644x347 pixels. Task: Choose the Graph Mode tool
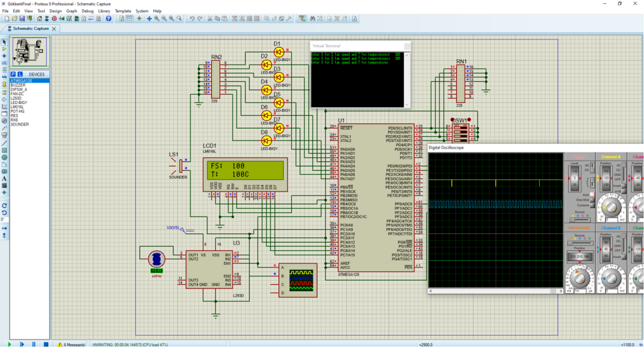[x=4, y=106]
